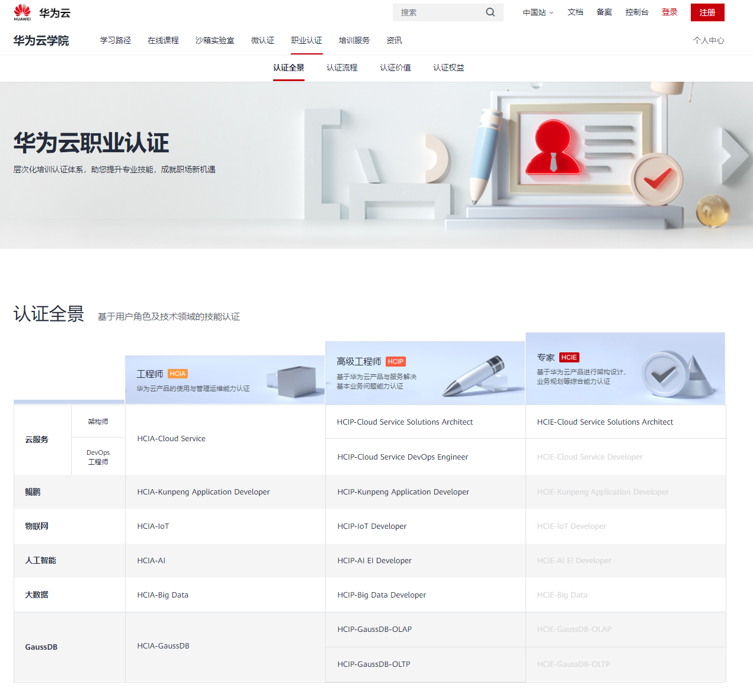Click HCIE-IoT Developer entry
Screen dimensions: 753x700
pyautogui.click(x=572, y=526)
